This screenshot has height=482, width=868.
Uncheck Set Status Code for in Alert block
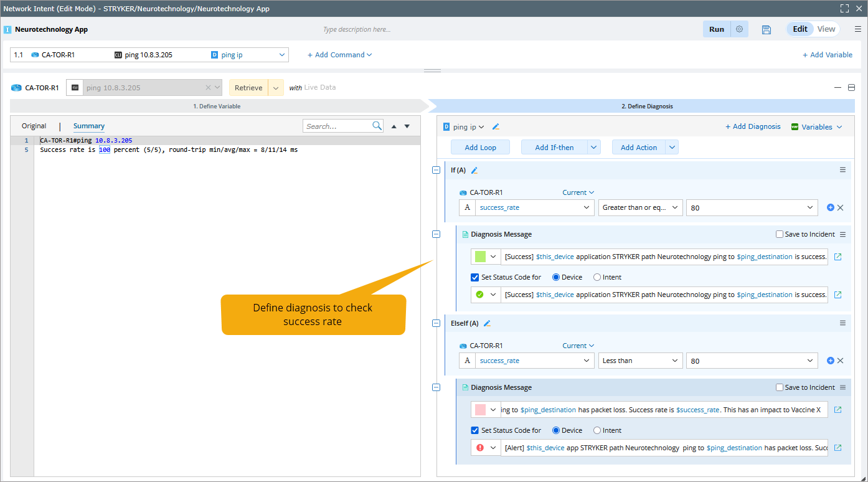coord(476,430)
